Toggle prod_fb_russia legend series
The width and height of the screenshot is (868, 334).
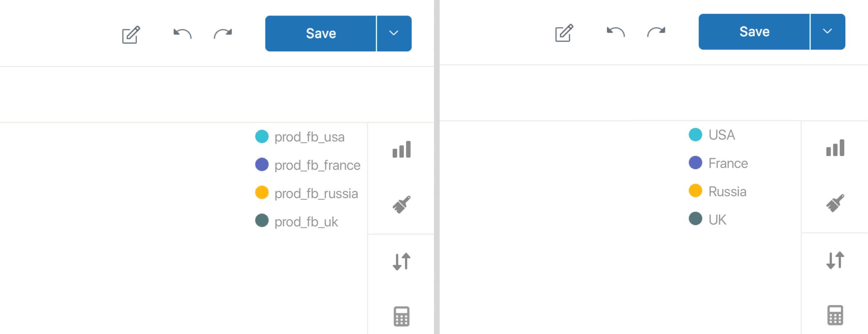click(x=307, y=193)
